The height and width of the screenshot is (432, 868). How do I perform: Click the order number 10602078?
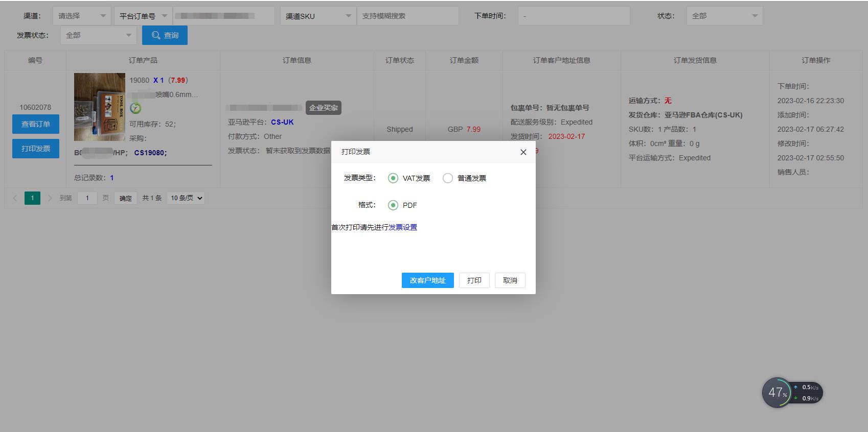(35, 107)
